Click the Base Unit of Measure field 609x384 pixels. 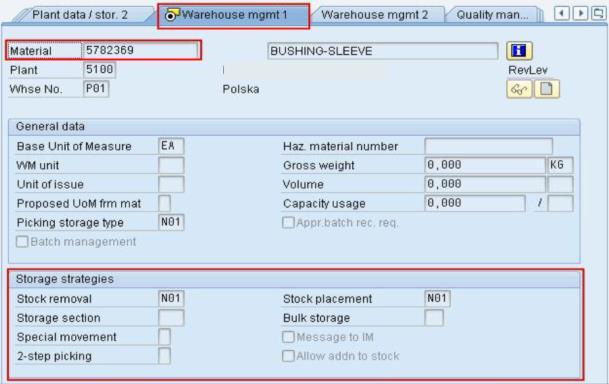click(x=171, y=146)
